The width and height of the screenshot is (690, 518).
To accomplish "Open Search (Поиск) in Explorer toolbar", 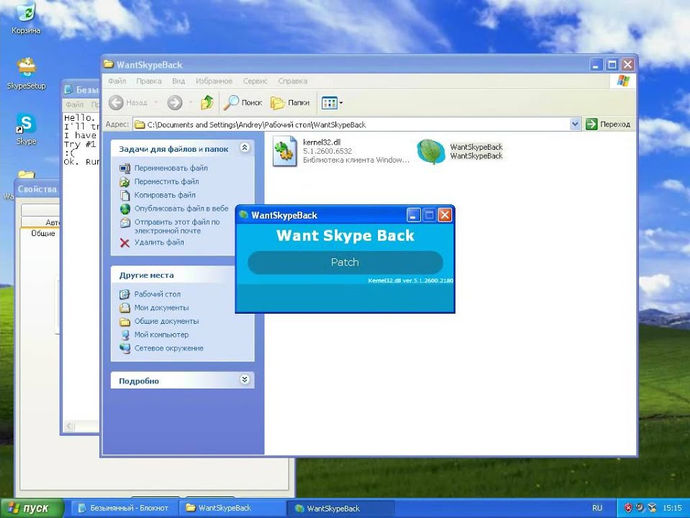I will click(x=242, y=103).
